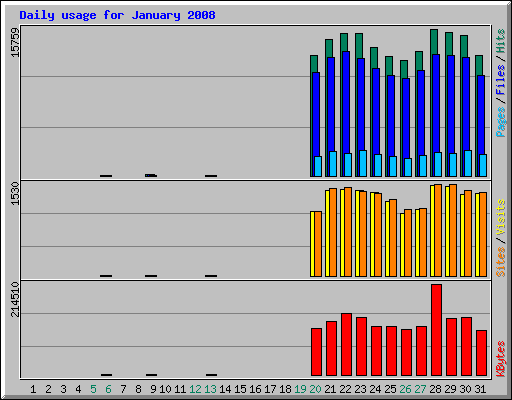Click day 20 on the date axis
Viewport: 512px width, 400px height.
coord(315,389)
